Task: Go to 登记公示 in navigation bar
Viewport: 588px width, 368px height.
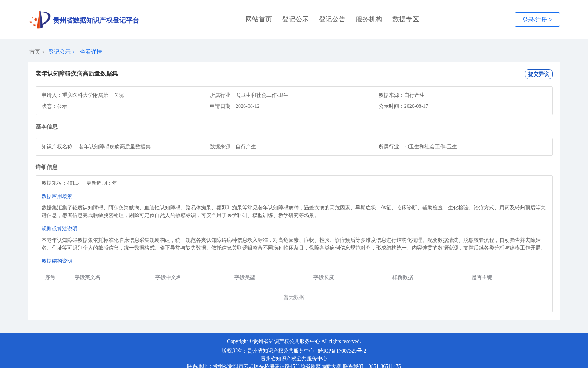Action: tap(295, 19)
